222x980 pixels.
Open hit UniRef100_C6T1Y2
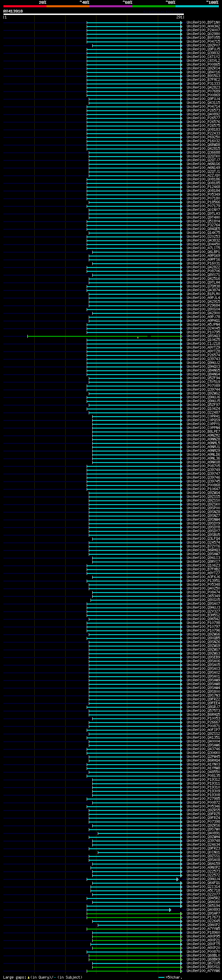click(203, 57)
